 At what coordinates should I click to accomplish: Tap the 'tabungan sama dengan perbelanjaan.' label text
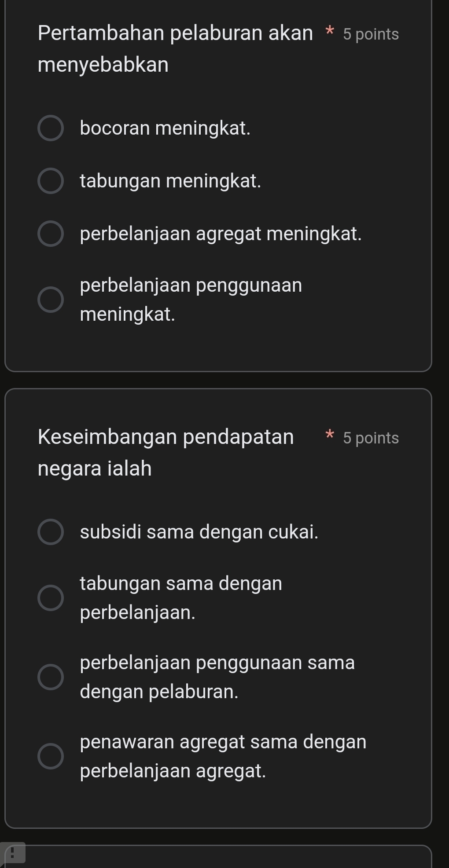click(x=181, y=598)
